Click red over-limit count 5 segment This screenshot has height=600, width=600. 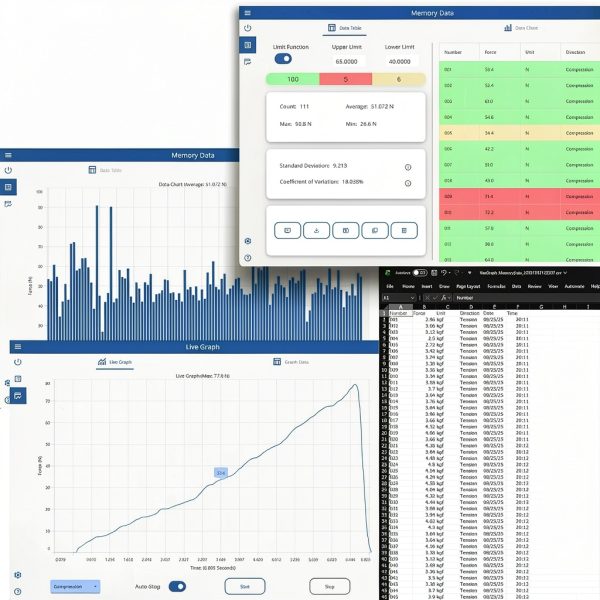coord(346,79)
